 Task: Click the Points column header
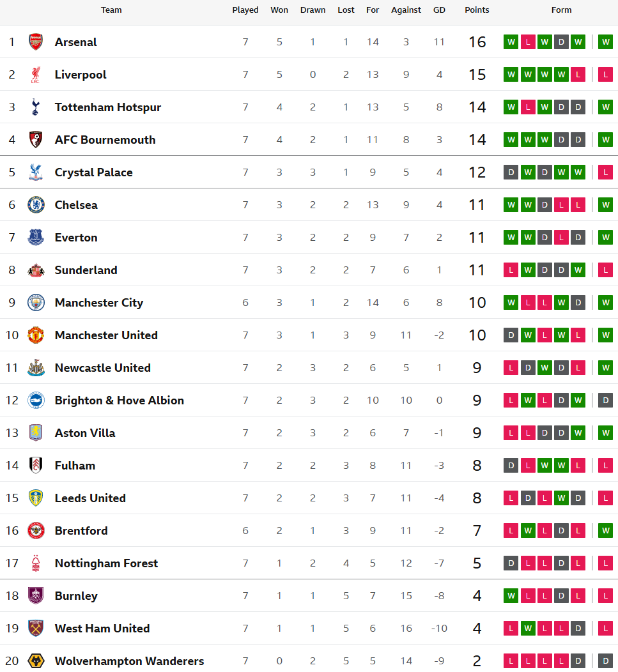point(477,10)
